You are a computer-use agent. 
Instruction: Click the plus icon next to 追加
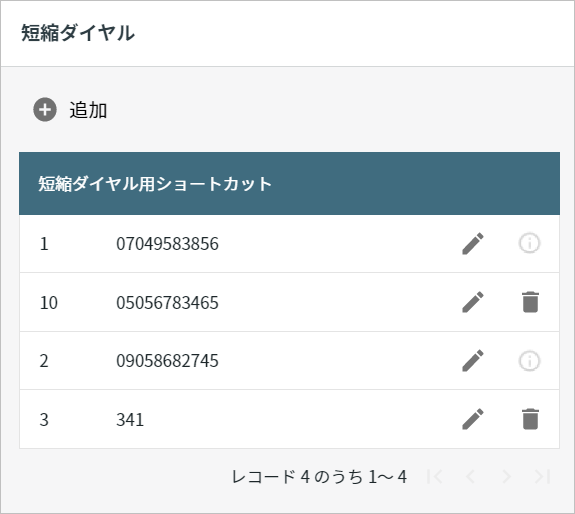pos(45,110)
